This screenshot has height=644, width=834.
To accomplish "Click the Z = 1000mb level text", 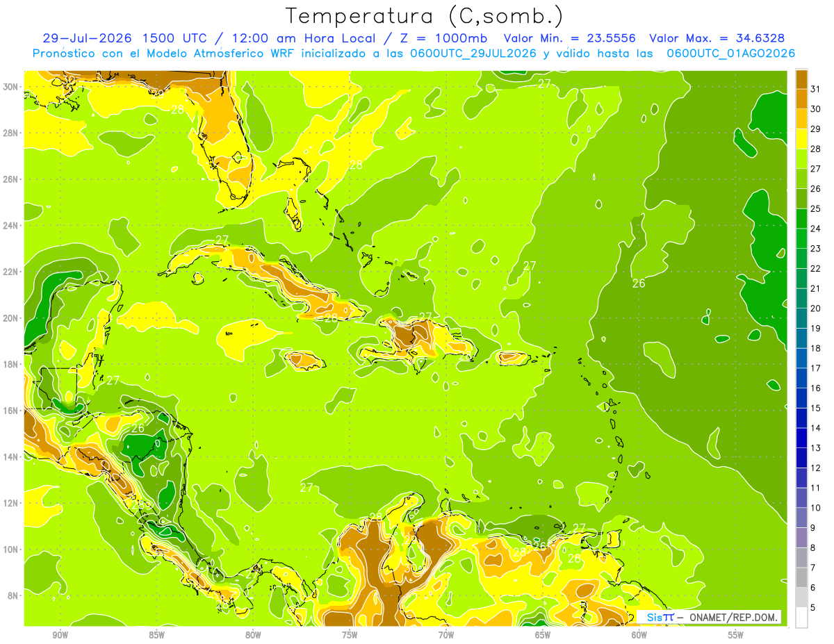I will pos(441,38).
